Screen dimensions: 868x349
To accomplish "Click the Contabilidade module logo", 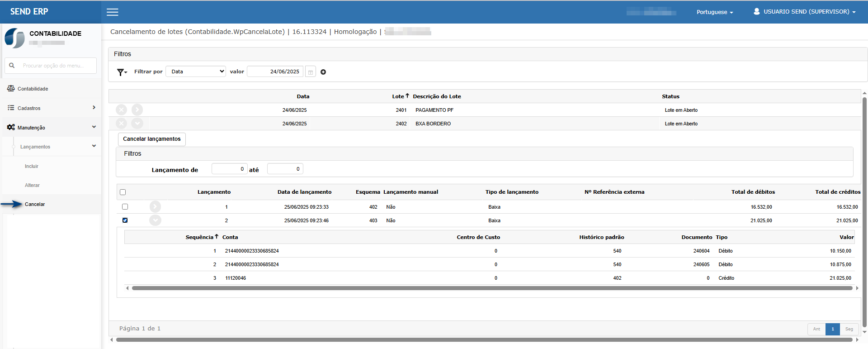I will (x=14, y=38).
